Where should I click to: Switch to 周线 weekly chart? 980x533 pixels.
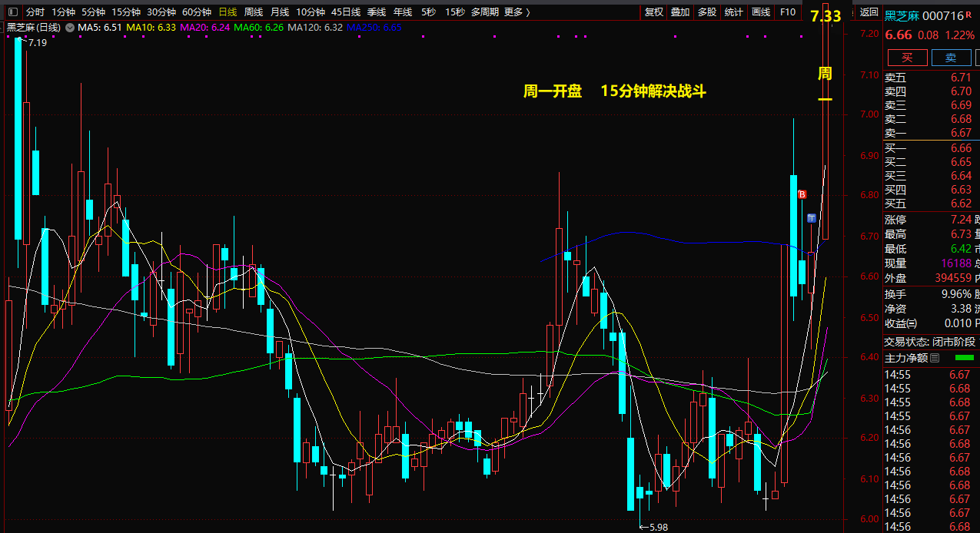[254, 12]
